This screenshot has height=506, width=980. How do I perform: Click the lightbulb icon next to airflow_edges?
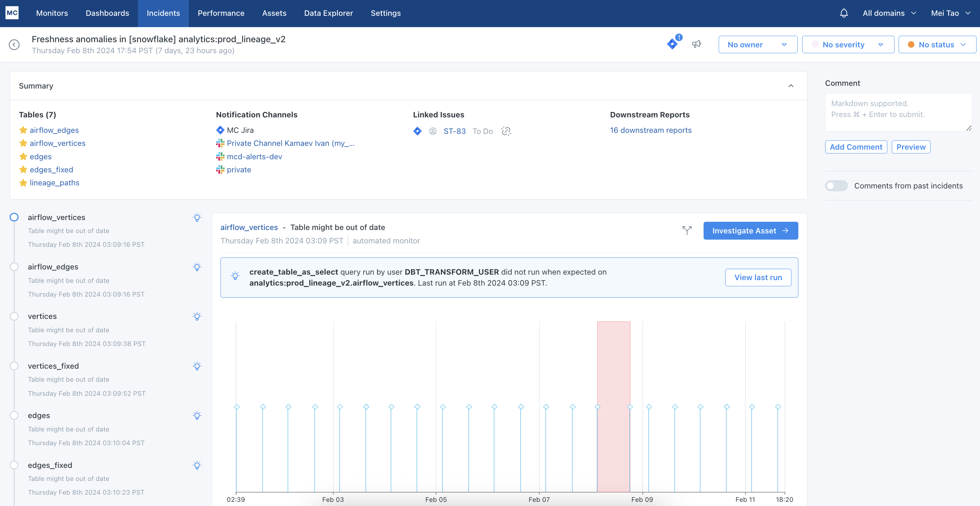[196, 266]
